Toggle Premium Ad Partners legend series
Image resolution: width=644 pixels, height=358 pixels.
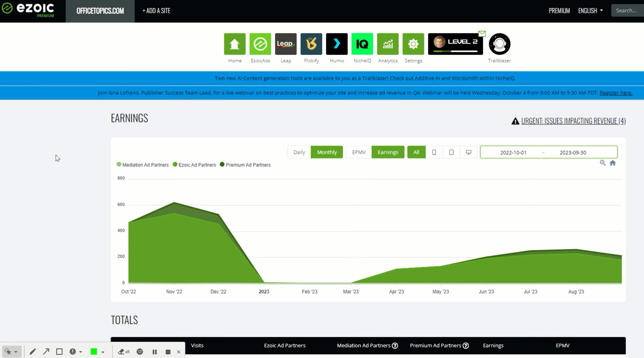(x=245, y=165)
